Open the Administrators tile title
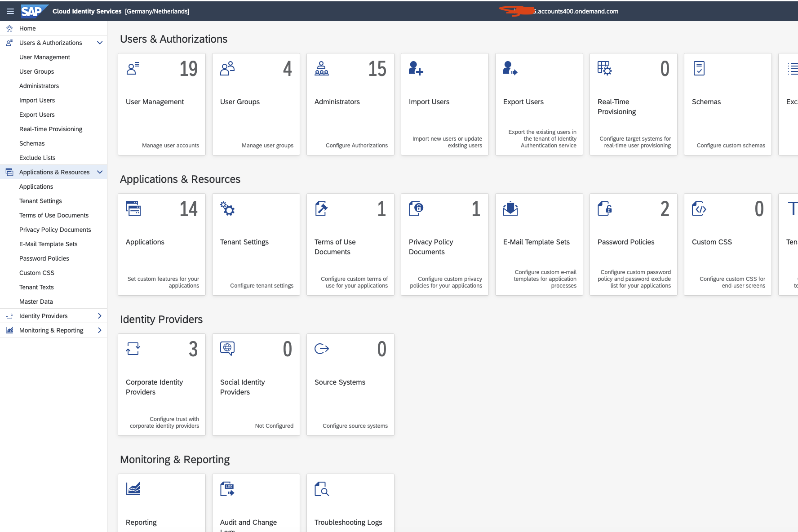The image size is (798, 532). (337, 102)
